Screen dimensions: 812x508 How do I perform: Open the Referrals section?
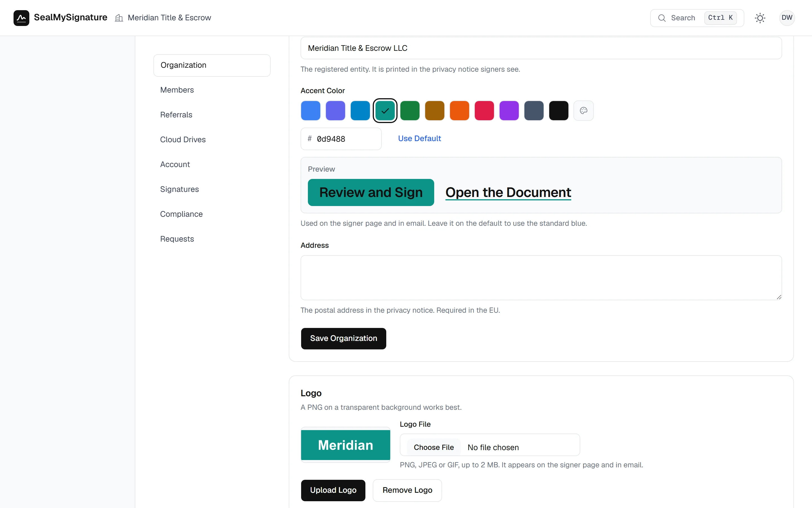212,115
